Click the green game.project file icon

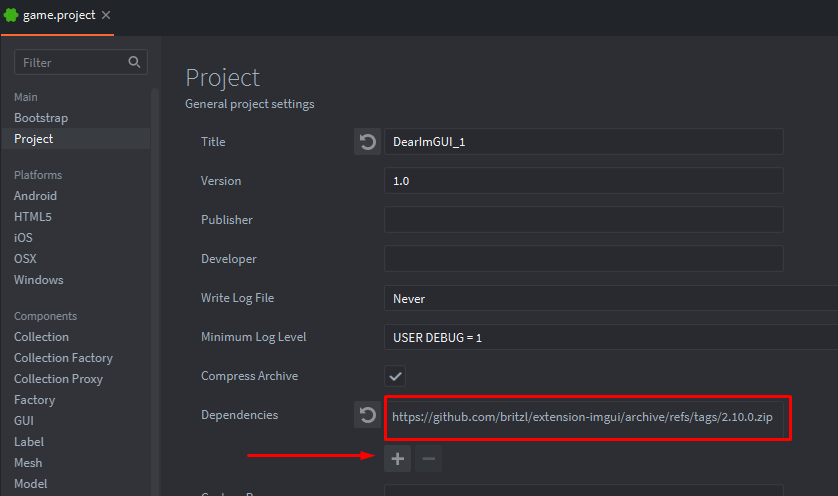(11, 16)
